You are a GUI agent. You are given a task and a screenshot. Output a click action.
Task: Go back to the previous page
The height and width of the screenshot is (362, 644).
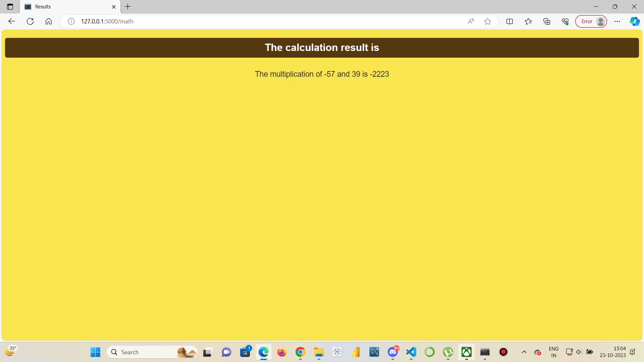coord(12,21)
